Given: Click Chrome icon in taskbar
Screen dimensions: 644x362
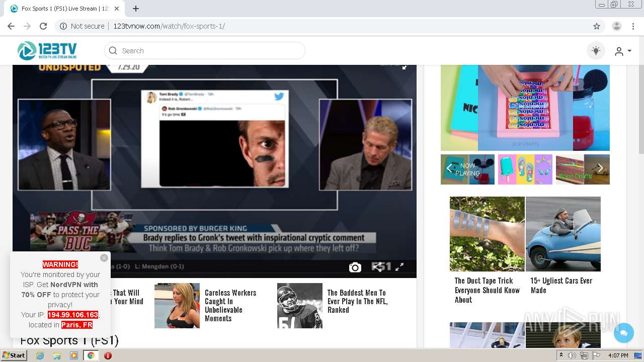Looking at the screenshot, I should click(x=91, y=355).
